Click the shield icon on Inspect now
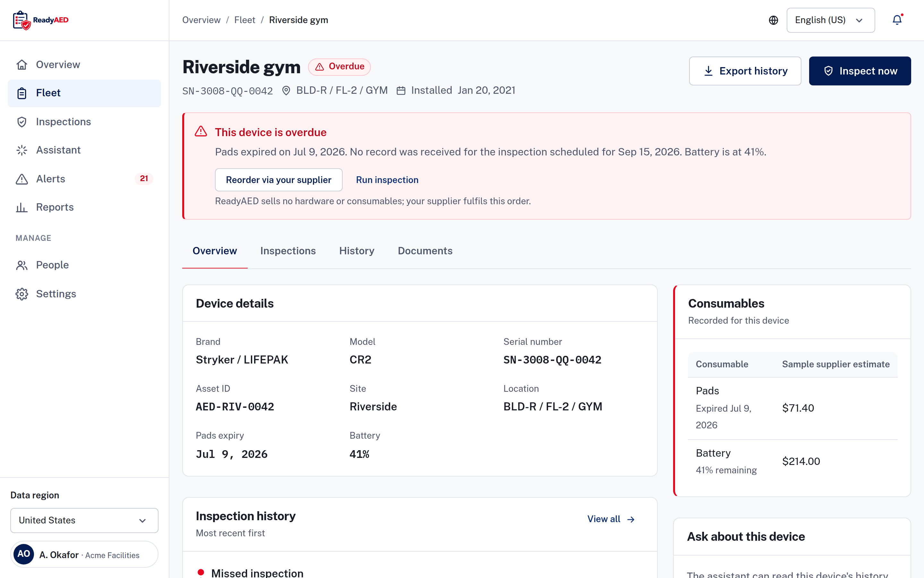 pyautogui.click(x=828, y=71)
